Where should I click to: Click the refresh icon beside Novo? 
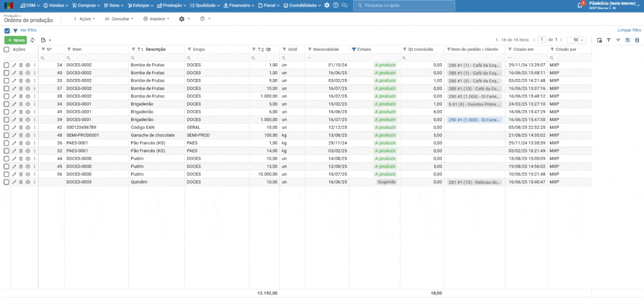[33, 40]
